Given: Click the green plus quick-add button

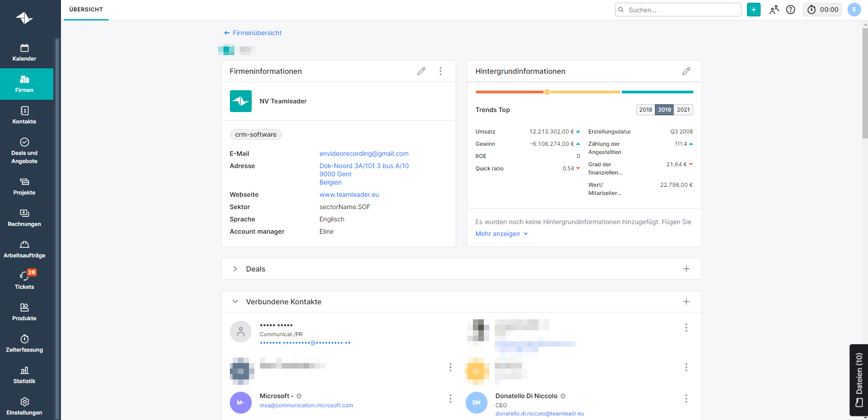Looking at the screenshot, I should (x=754, y=10).
